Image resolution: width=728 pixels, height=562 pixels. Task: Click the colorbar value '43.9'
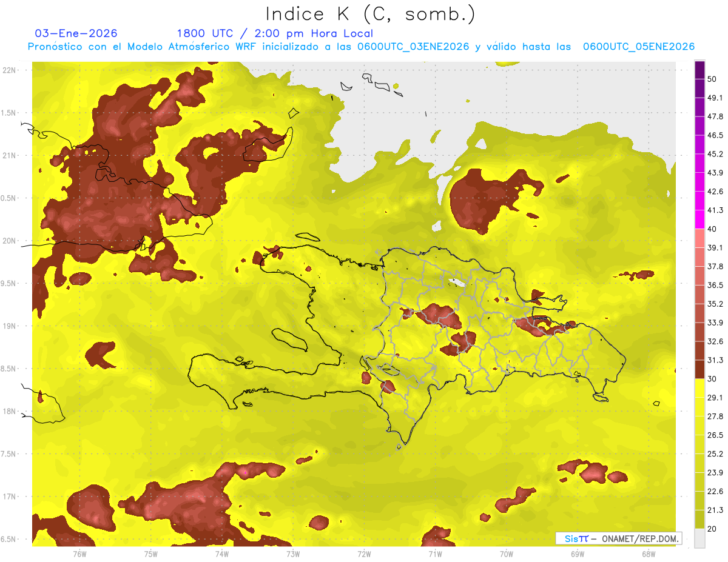[x=715, y=173]
